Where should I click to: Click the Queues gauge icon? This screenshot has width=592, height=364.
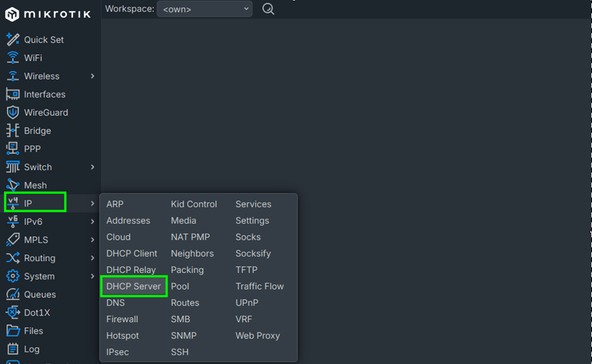13,295
